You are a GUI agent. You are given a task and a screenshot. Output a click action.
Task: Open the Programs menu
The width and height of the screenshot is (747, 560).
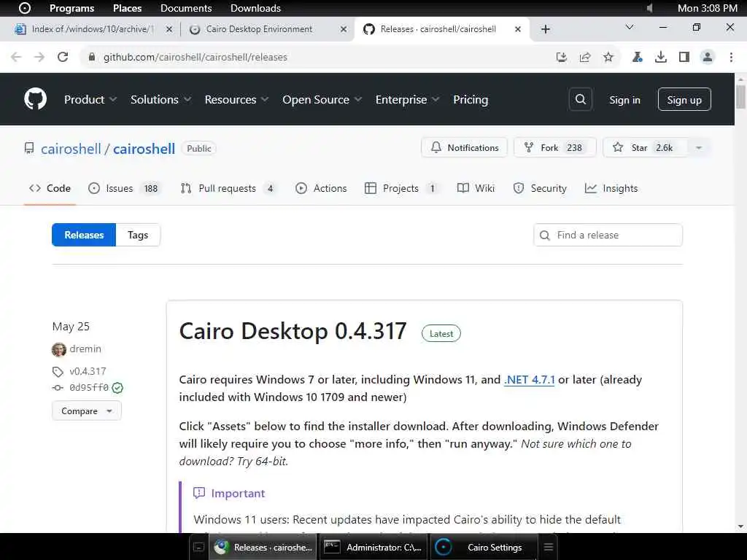(71, 8)
